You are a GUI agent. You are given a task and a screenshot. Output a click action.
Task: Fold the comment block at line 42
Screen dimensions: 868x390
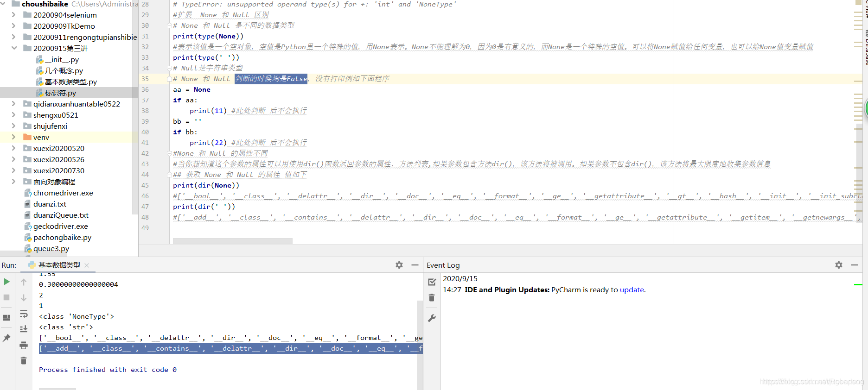point(169,153)
